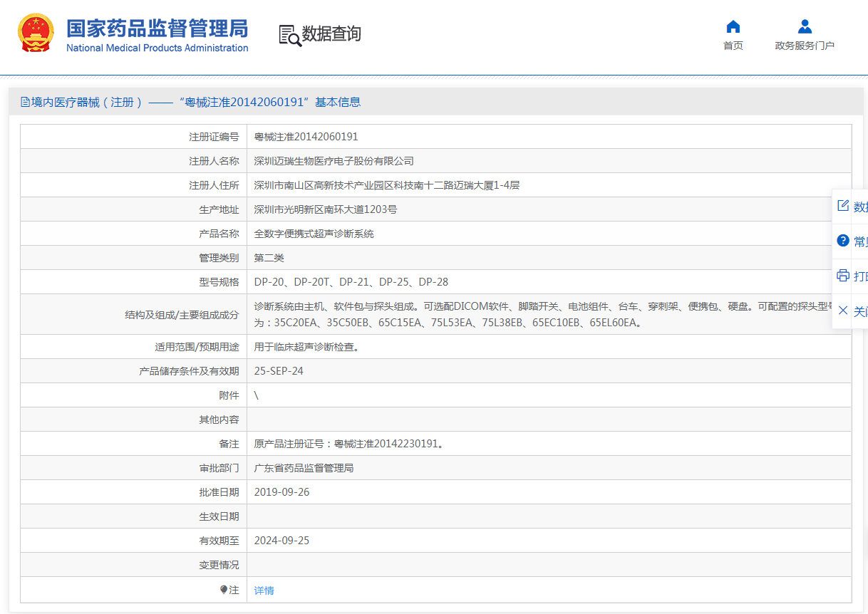Image resolution: width=868 pixels, height=614 pixels.
Task: Select the DP-20、DP-20T model specification cell
Action: point(351,282)
